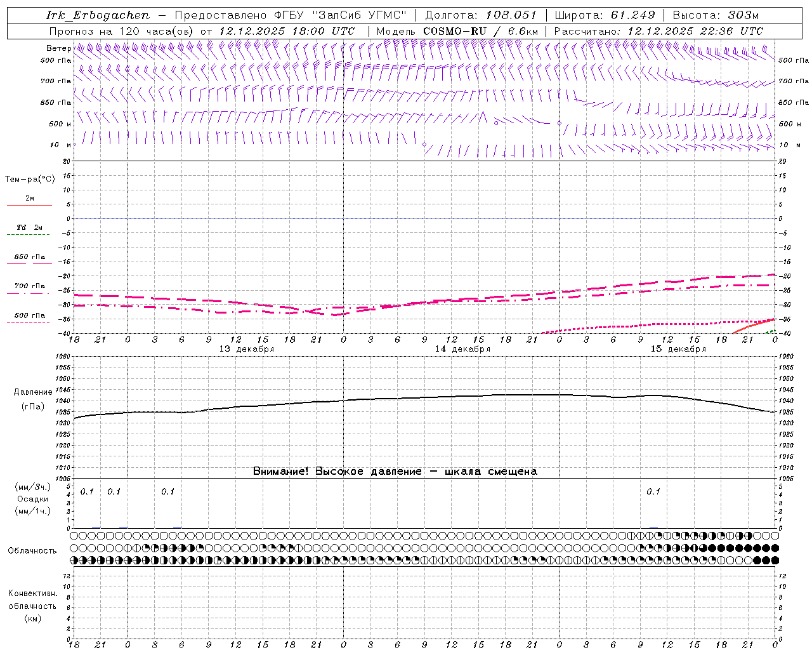Click the "0.1" precipitation value on 15 декабря
This screenshot has width=812, height=650.
pyautogui.click(x=653, y=492)
